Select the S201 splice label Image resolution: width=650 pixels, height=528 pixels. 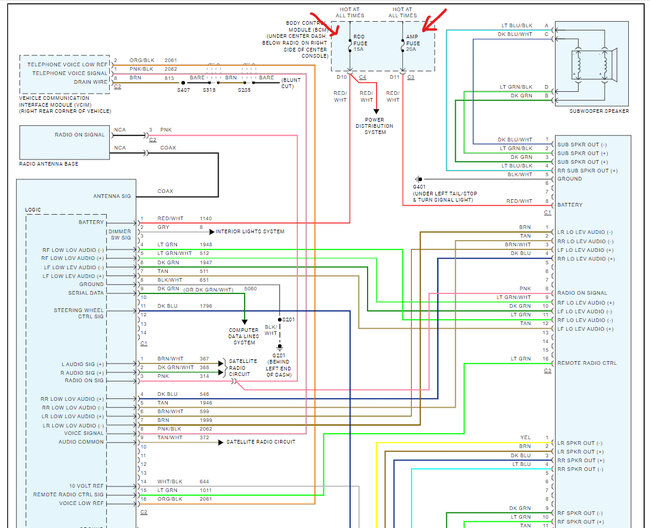pos(289,320)
